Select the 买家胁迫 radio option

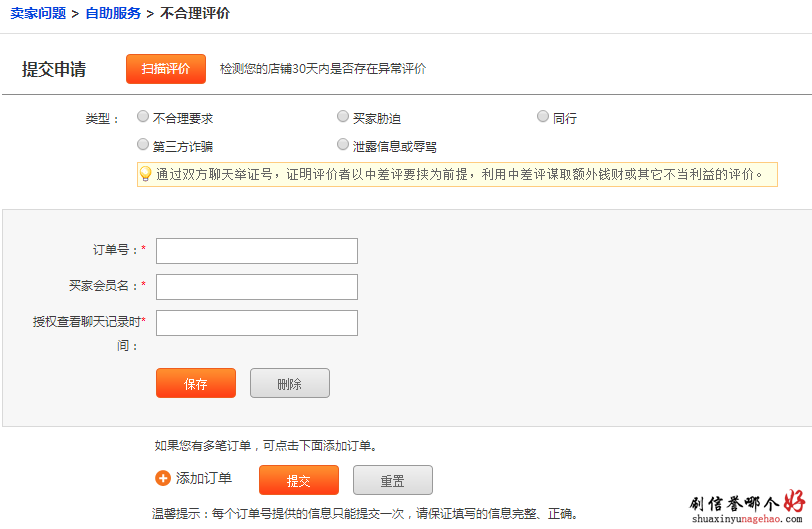[343, 117]
